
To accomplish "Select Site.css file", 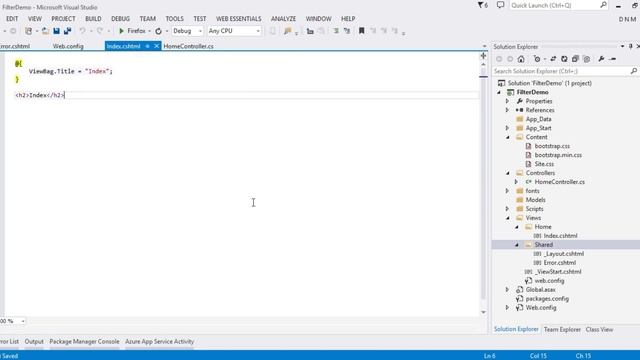I will (544, 164).
